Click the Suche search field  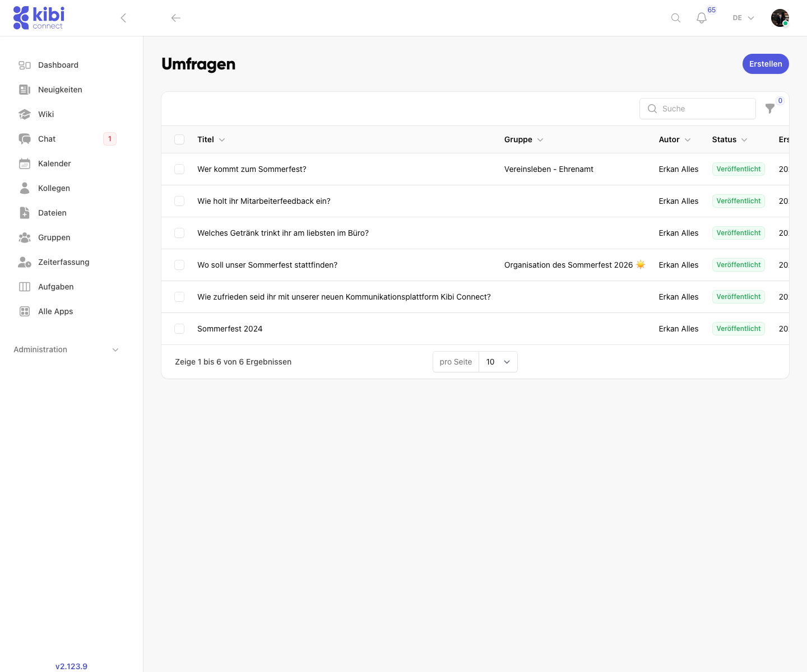pos(698,109)
